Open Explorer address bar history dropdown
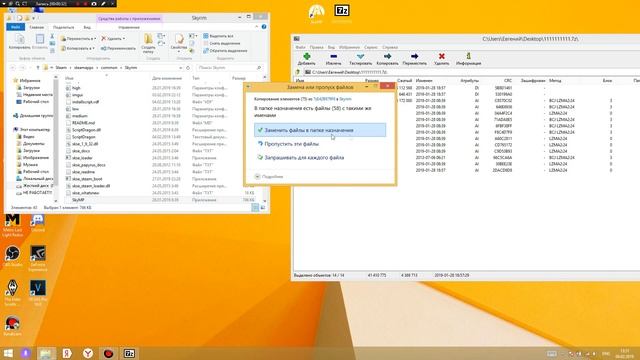The height and width of the screenshot is (360, 640). click(x=180, y=68)
